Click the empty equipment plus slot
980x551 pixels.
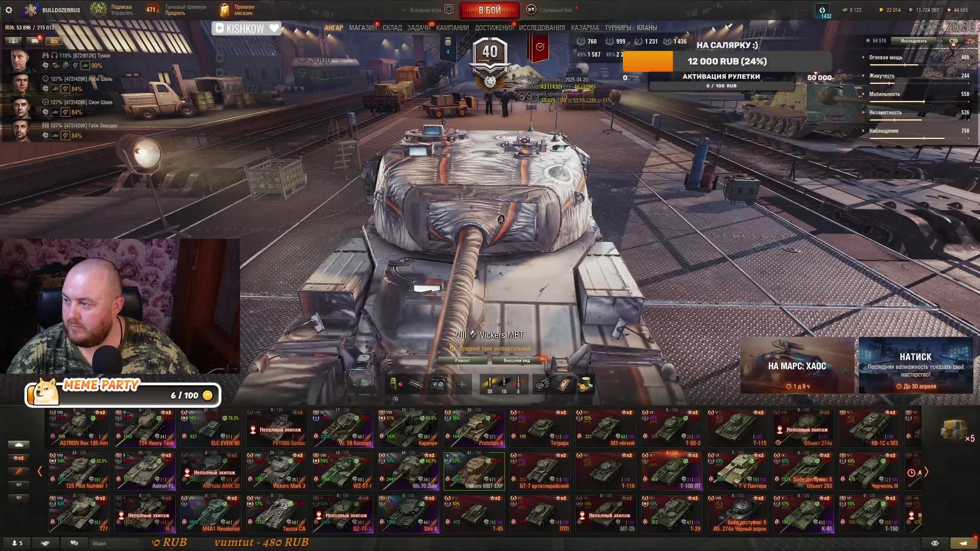[x=462, y=384]
